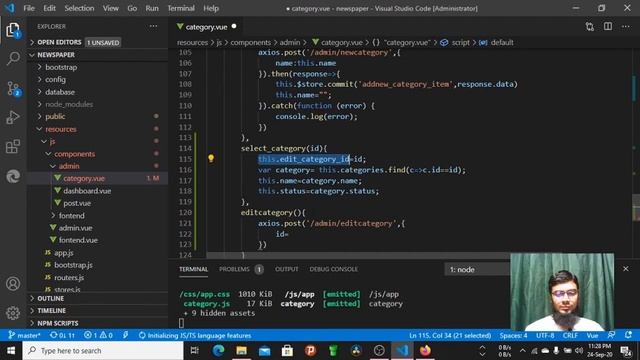The image size is (640, 360).
Task: Click the Spaces: 4 indentation setting
Action: 513,335
